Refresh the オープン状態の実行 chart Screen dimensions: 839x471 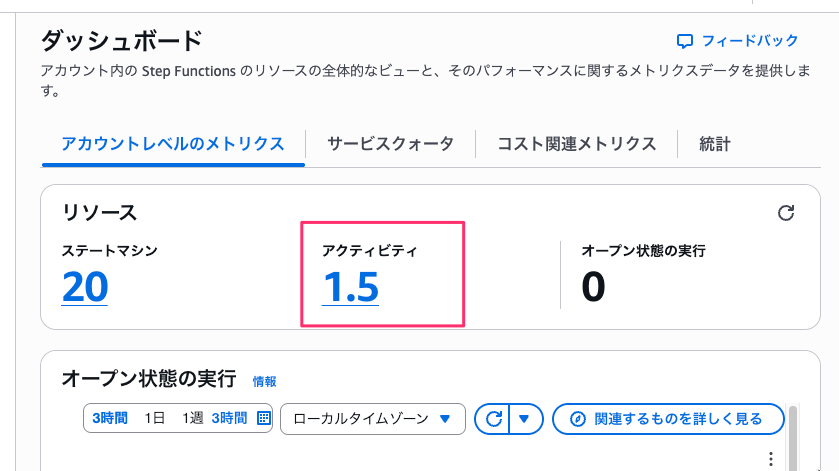pyautogui.click(x=493, y=418)
